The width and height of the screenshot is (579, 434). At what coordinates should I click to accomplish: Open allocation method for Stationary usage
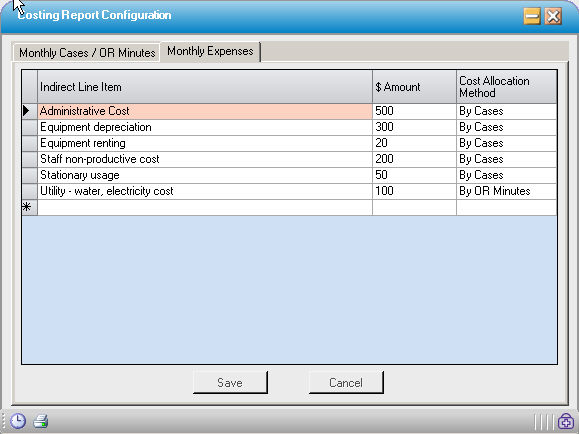506,175
